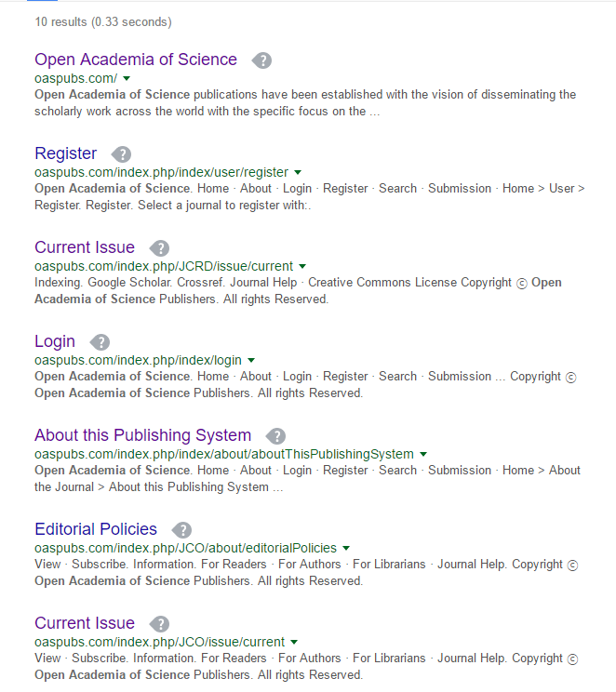
Task: Open the Register search result
Action: pos(66,153)
